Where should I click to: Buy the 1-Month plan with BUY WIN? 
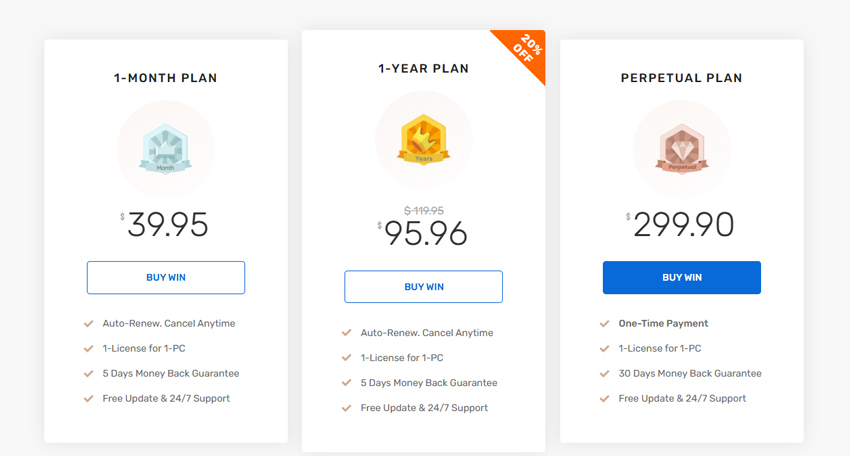[x=166, y=278]
